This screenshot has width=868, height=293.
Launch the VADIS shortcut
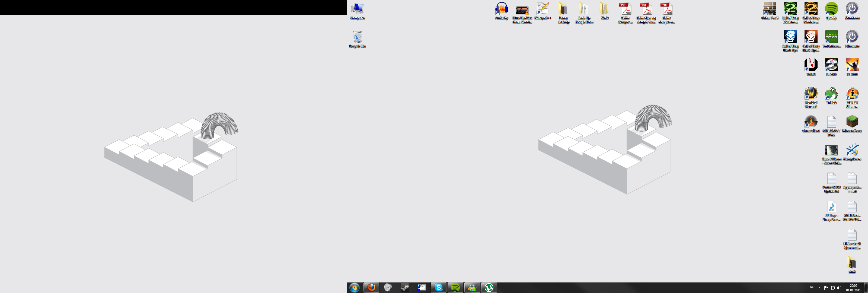[x=811, y=68]
